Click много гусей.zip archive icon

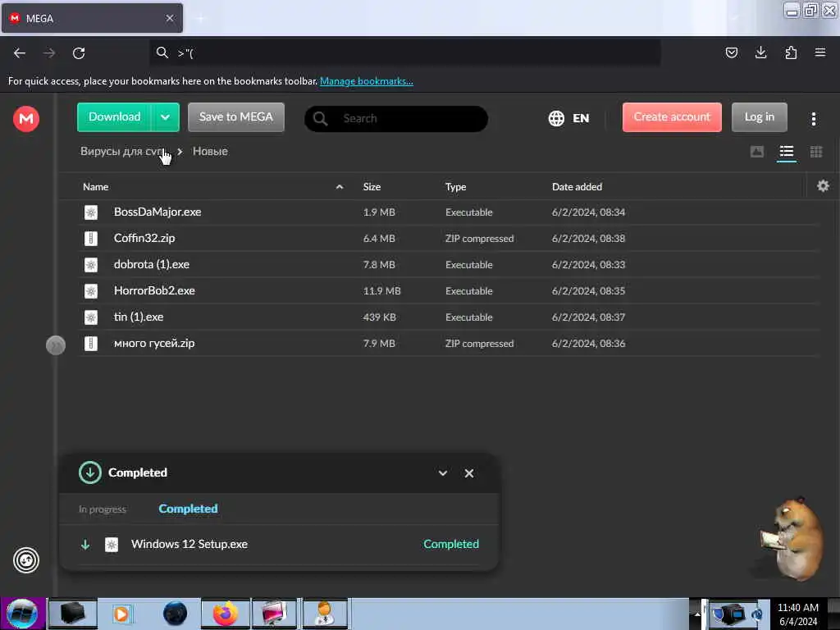tap(91, 344)
